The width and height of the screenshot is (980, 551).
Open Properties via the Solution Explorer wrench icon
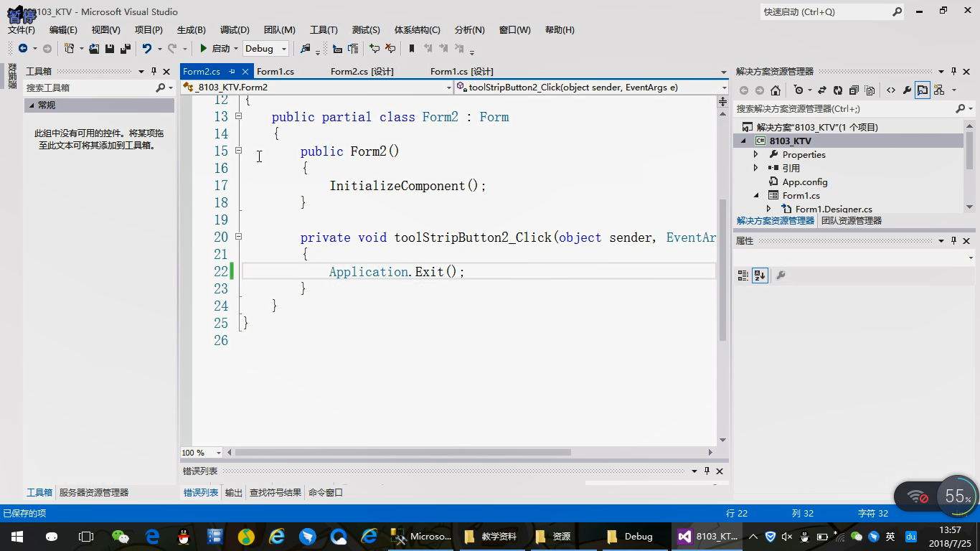coord(907,90)
